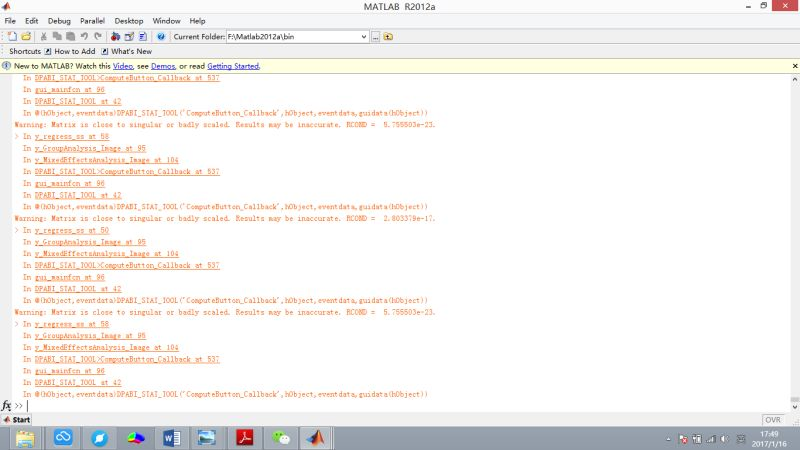Open the Parallel menu
The image size is (800, 450).
tap(92, 21)
